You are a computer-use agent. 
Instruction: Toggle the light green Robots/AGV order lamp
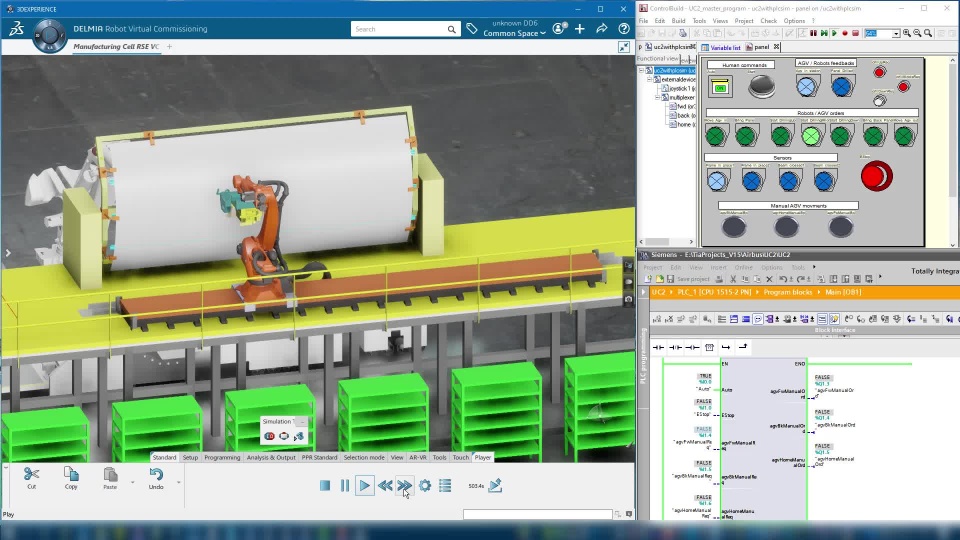(811, 136)
